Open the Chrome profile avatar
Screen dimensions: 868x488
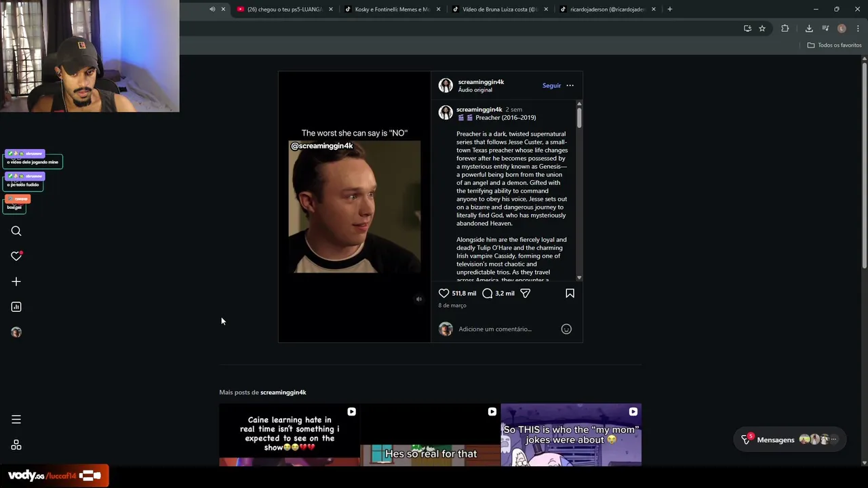[x=842, y=28]
